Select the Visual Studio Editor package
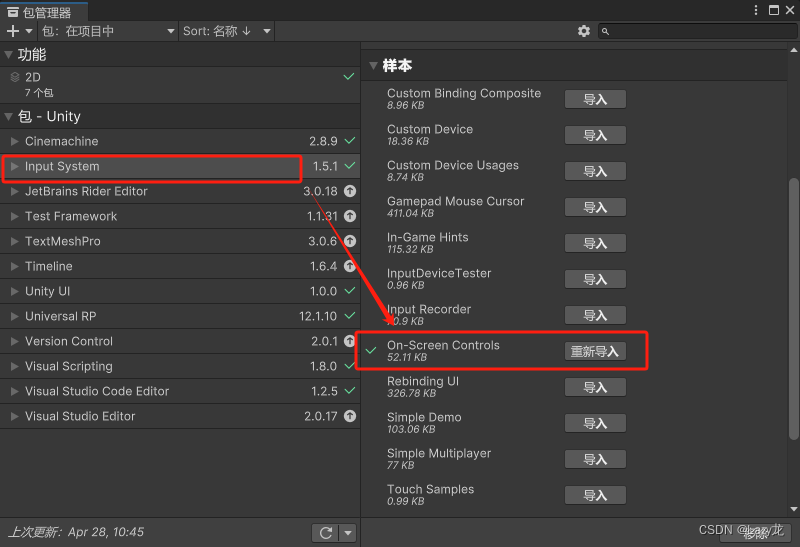The image size is (800, 547). coord(180,416)
